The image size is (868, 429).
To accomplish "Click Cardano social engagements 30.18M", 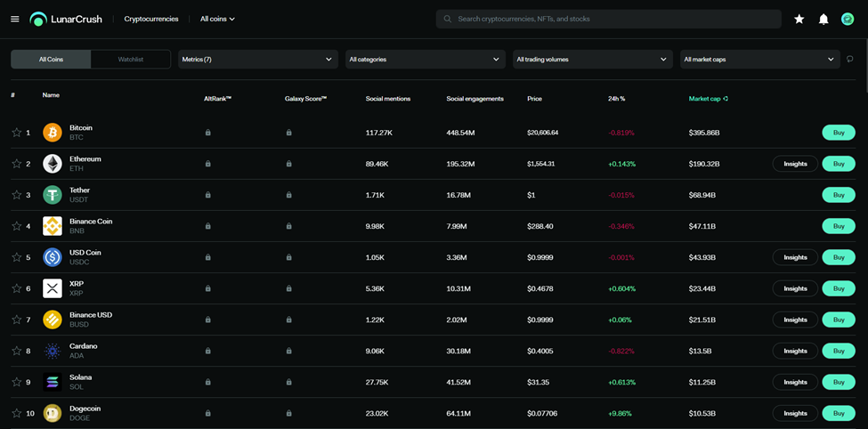I will tap(458, 351).
